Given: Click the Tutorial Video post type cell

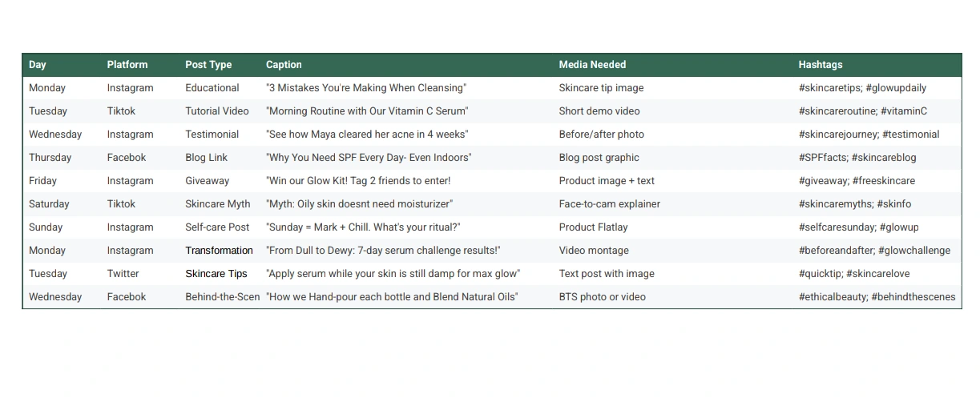Looking at the screenshot, I should pos(217,111).
